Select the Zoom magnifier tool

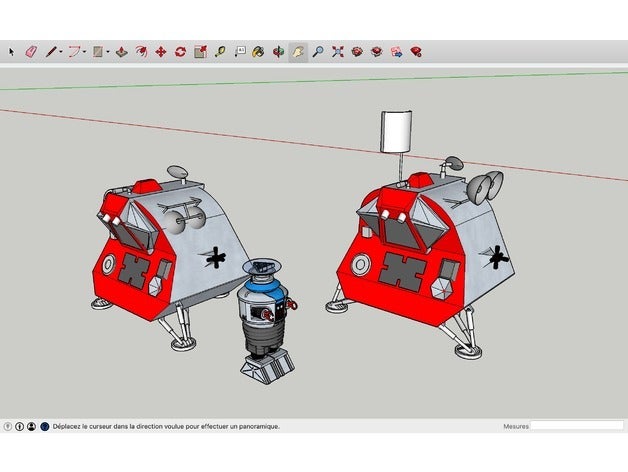tap(318, 52)
